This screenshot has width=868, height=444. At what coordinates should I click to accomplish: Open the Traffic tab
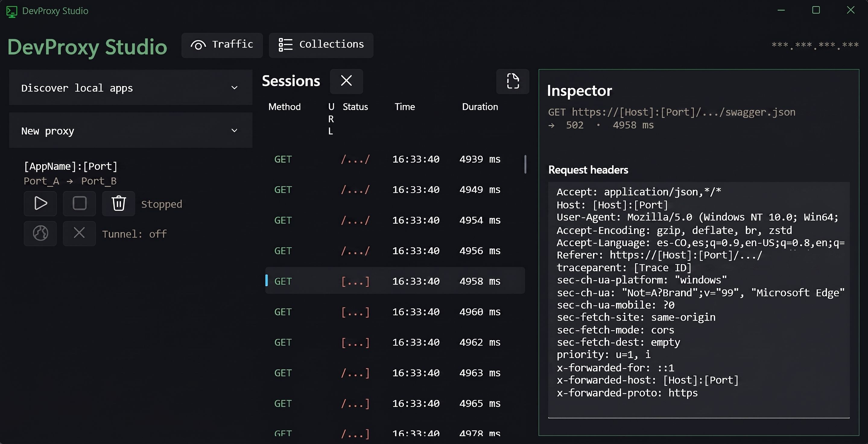222,45
